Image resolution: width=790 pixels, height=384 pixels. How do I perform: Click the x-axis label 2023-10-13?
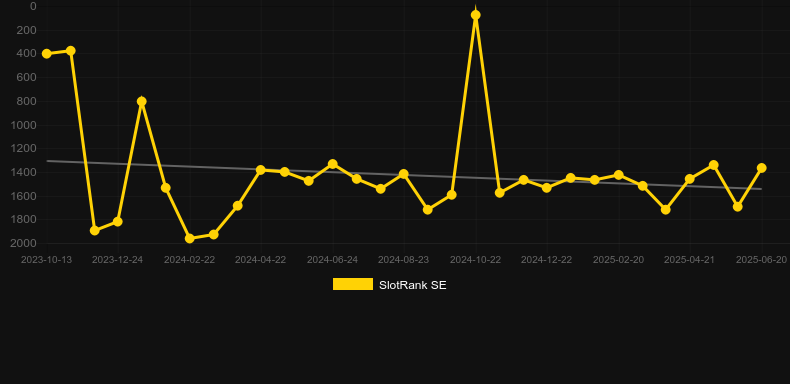tap(46, 260)
